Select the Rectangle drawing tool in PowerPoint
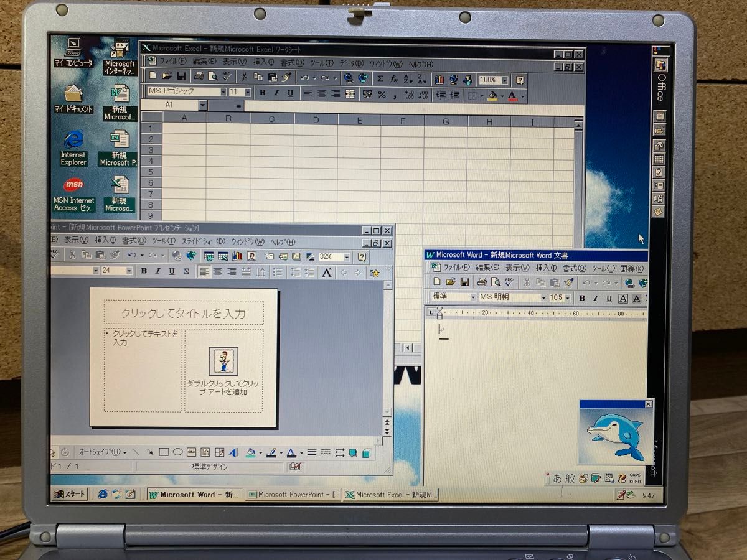This screenshot has height=560, width=747. tap(164, 452)
